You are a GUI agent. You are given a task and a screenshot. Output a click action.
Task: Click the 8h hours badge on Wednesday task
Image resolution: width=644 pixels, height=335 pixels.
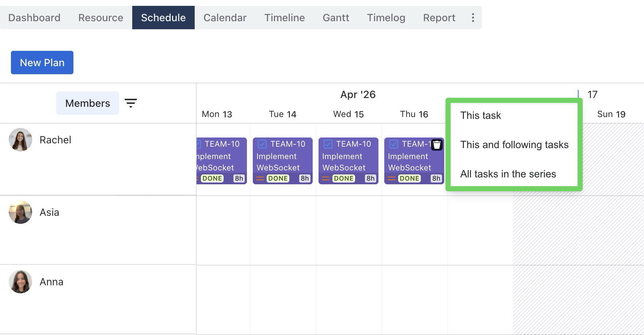click(370, 178)
